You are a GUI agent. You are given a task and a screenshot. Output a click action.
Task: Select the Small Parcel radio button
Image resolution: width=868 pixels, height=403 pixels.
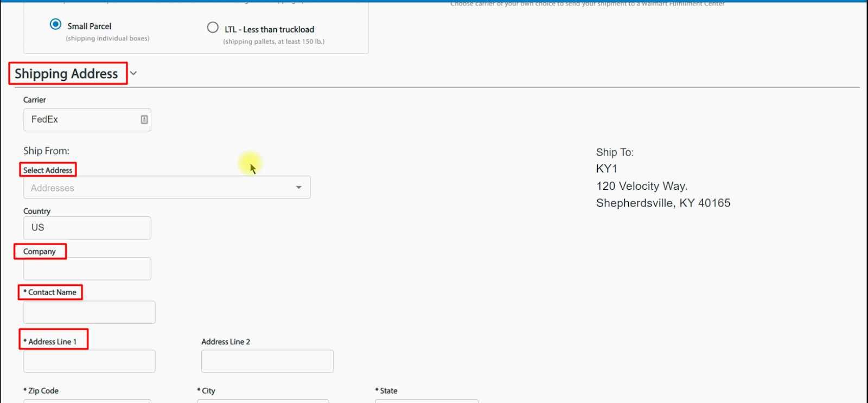point(55,24)
